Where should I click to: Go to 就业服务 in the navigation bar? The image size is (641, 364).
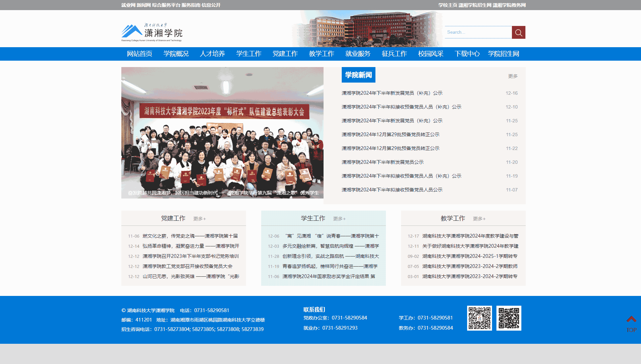pyautogui.click(x=358, y=54)
